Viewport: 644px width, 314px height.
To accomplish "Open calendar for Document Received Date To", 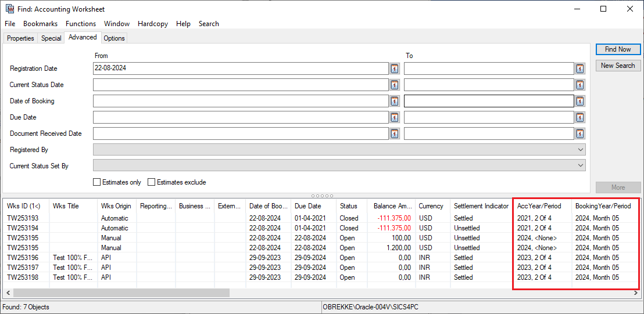I will pos(579,133).
